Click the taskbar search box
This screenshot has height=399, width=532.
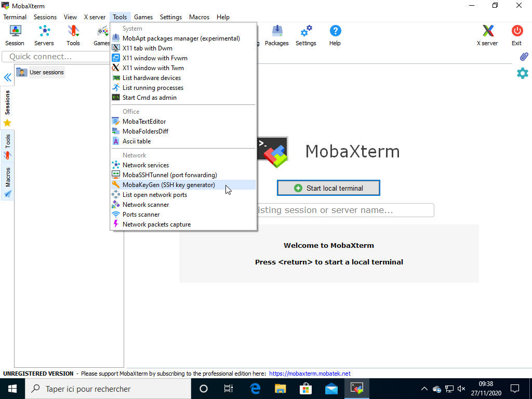(x=108, y=389)
